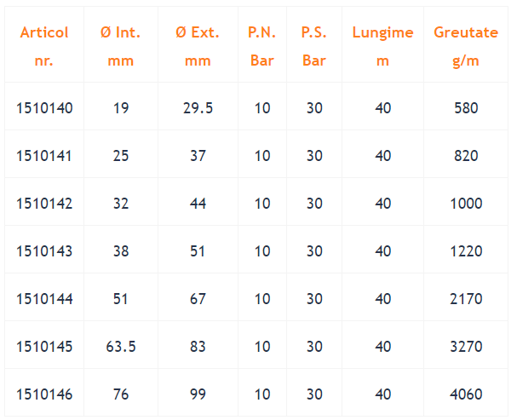Screen dimensions: 517x420
Task: Select the P.N. Bar column header
Action: coord(262,47)
